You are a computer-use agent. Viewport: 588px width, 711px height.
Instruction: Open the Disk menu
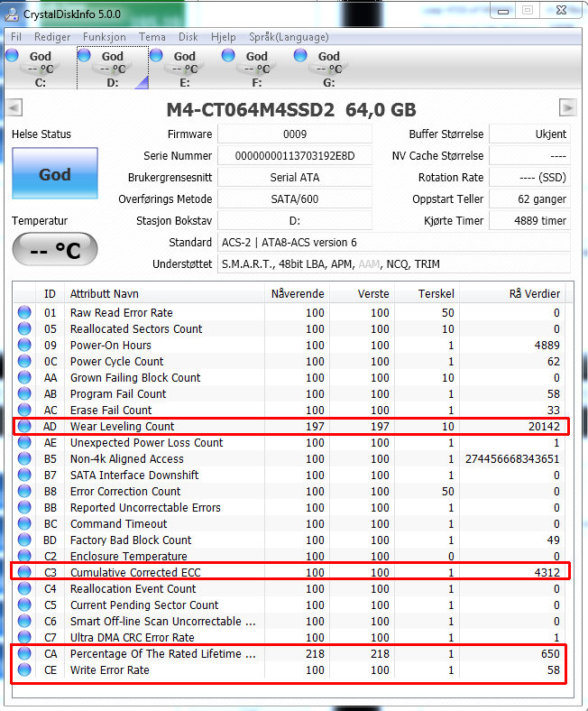tap(188, 37)
